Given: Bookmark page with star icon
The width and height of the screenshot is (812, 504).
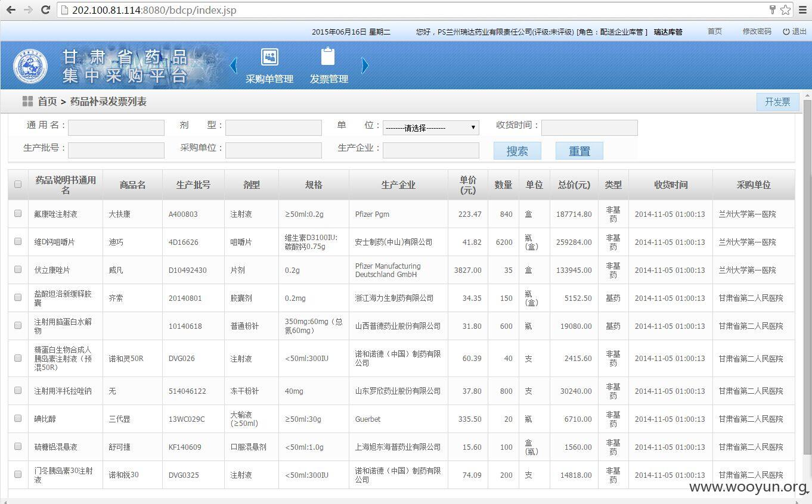Looking at the screenshot, I should (x=786, y=10).
